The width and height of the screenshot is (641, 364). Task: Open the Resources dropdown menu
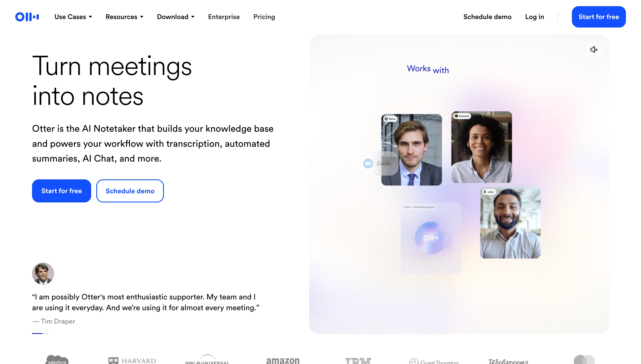click(124, 17)
